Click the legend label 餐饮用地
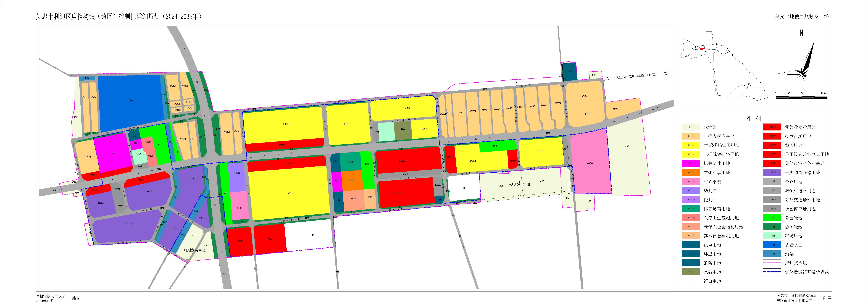868x307 pixels. [794, 146]
